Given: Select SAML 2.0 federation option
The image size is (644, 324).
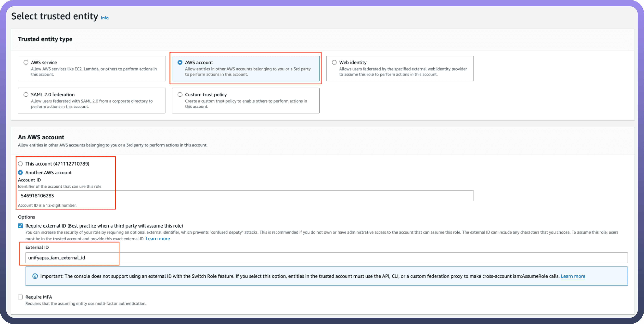Looking at the screenshot, I should coord(26,95).
